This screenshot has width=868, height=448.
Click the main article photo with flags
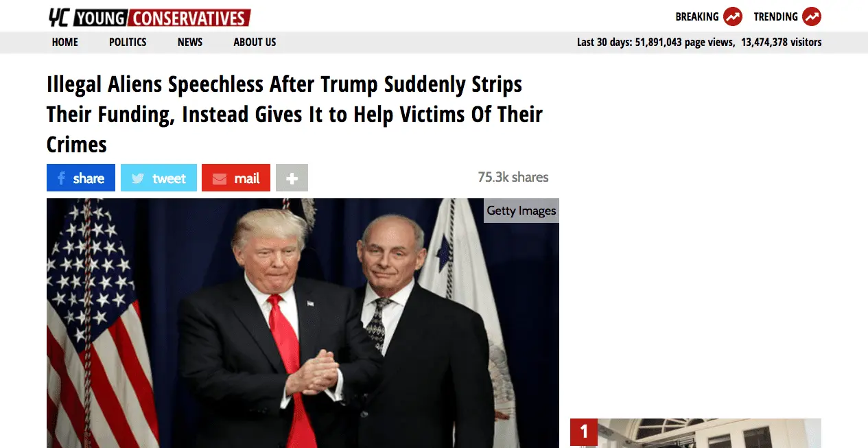tap(303, 323)
